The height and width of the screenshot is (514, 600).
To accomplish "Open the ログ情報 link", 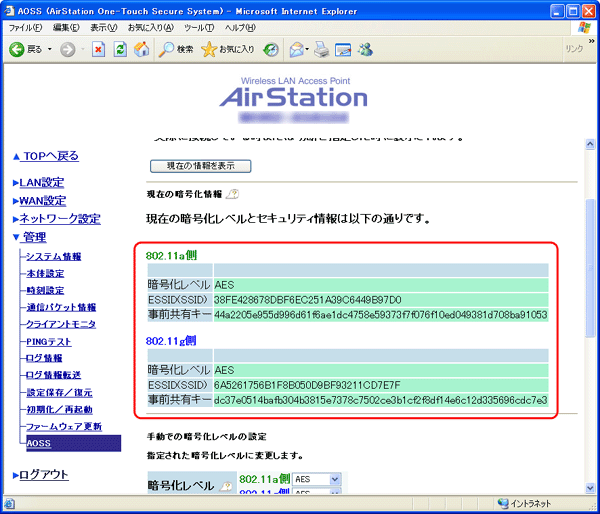I will click(44, 358).
